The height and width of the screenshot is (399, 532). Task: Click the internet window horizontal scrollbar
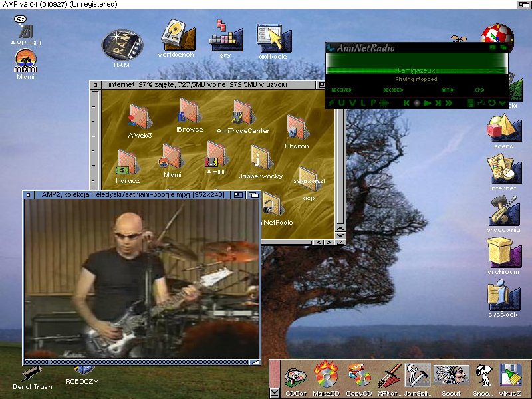[287, 243]
